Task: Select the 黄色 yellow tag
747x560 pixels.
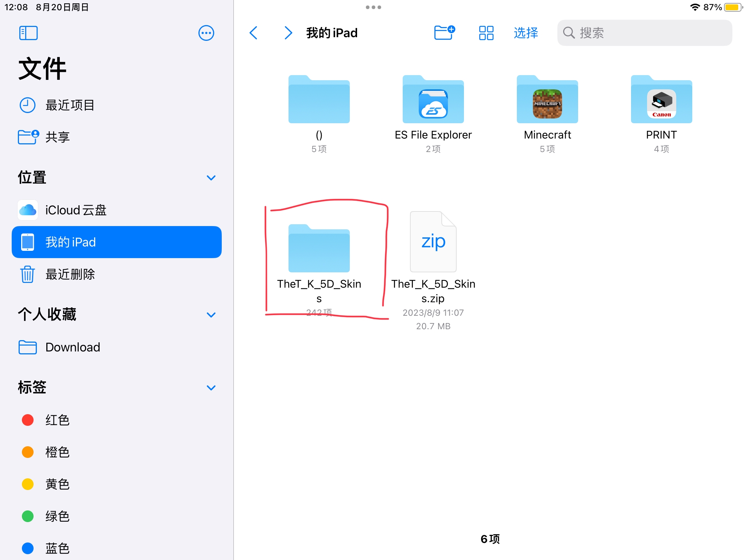Action: click(117, 484)
